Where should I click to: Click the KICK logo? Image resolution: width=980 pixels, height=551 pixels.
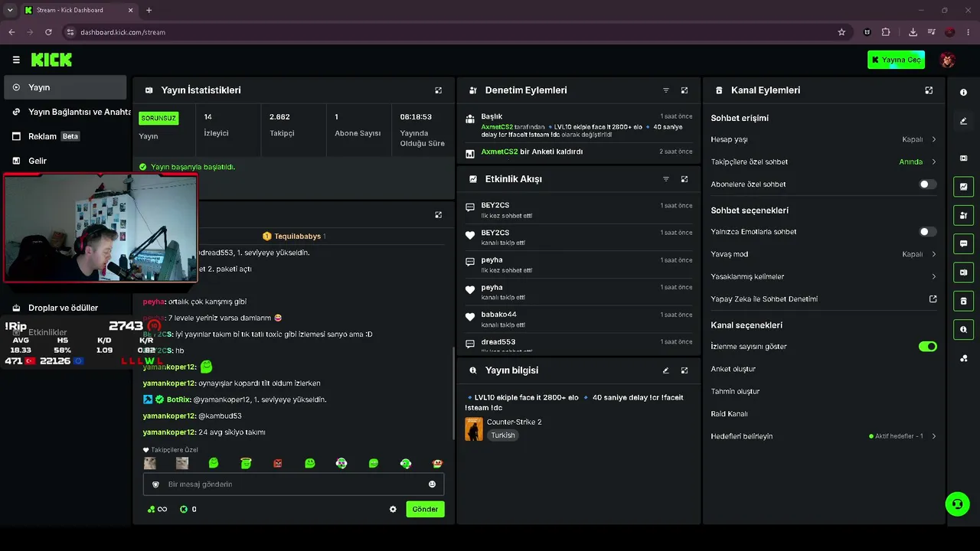click(x=51, y=60)
